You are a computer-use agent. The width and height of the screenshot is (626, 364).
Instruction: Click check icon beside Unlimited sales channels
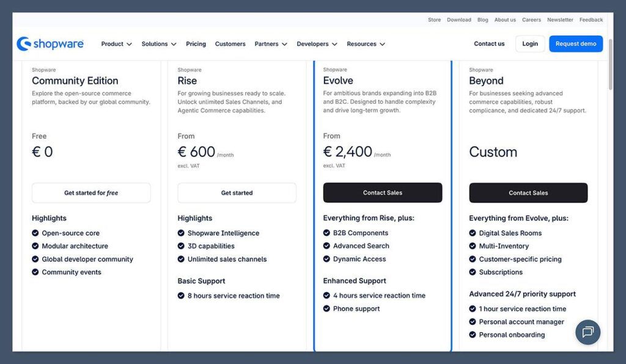click(x=181, y=259)
